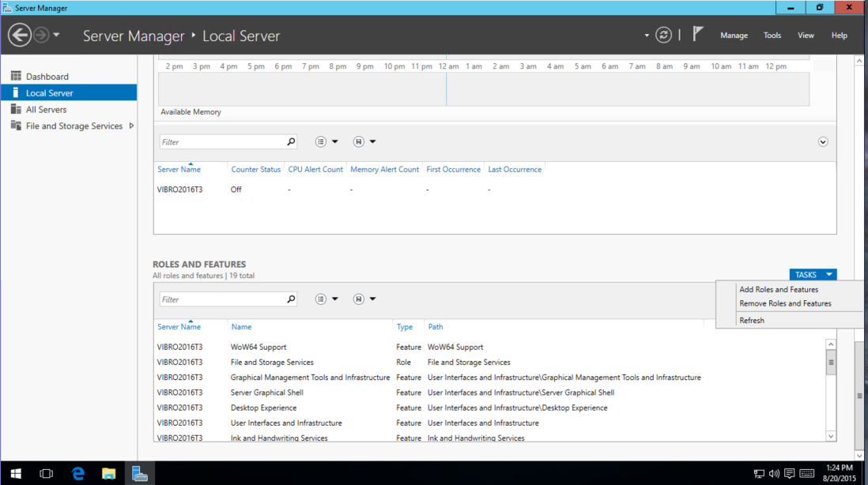Open File Explorer from taskbar
868x485 pixels.
[108, 473]
